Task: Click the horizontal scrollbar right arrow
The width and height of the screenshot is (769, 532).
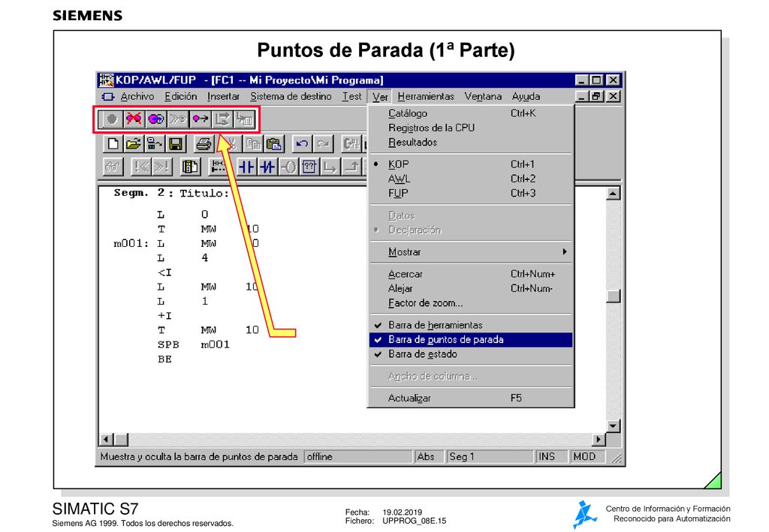Action: [599, 439]
